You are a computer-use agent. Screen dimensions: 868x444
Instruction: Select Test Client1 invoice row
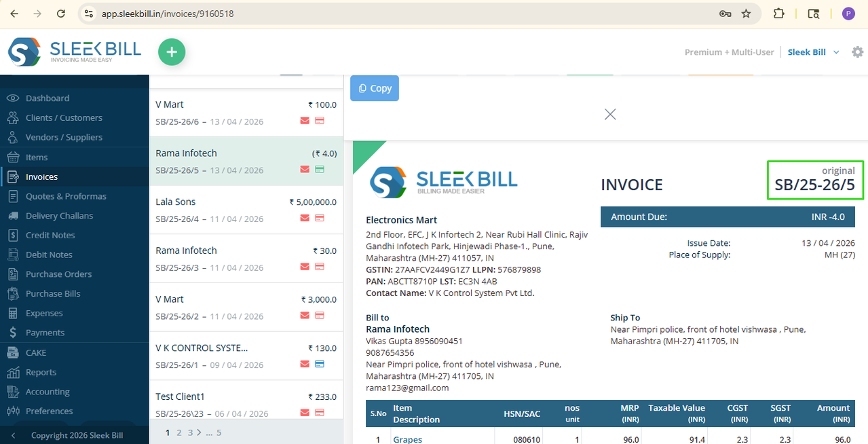pyautogui.click(x=246, y=401)
